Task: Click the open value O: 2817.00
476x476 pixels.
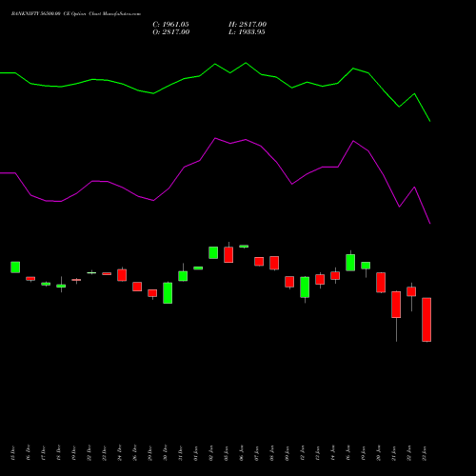Action: coord(171,32)
